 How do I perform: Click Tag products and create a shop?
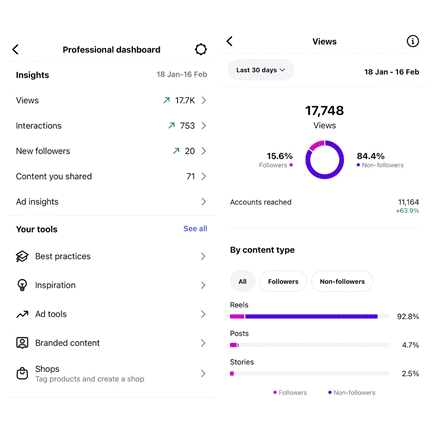90,379
